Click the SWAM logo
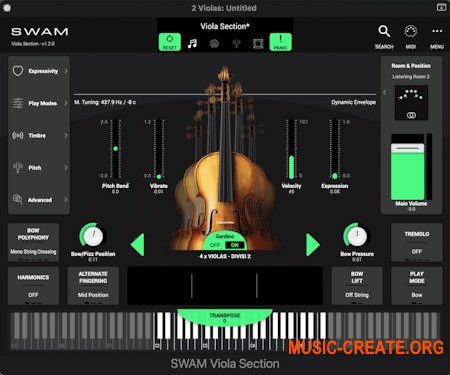 pos(40,32)
